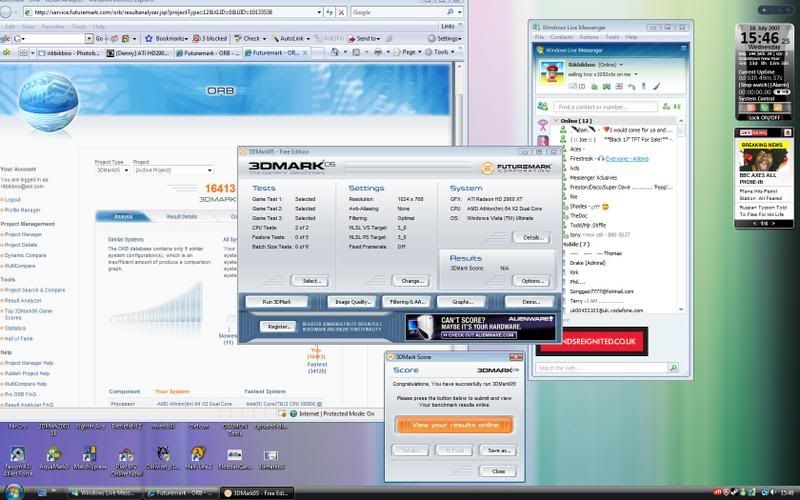Open the Project Type 3DMark05 dropdown
Image resolution: width=800 pixels, height=500 pixels.
point(111,171)
